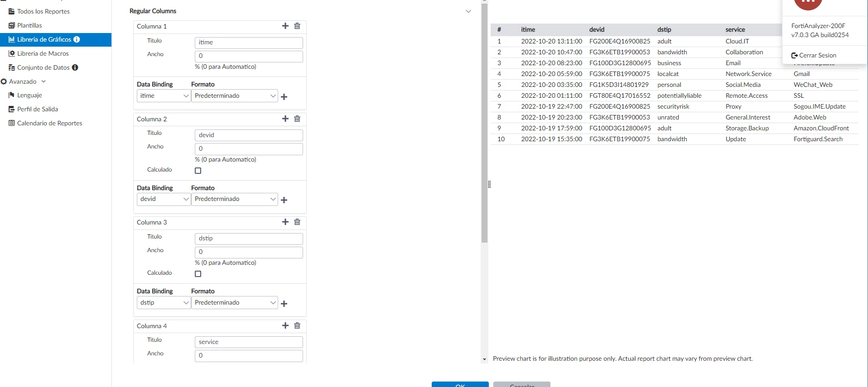Add a column after Columna 2
The image size is (868, 387).
pos(285,119)
